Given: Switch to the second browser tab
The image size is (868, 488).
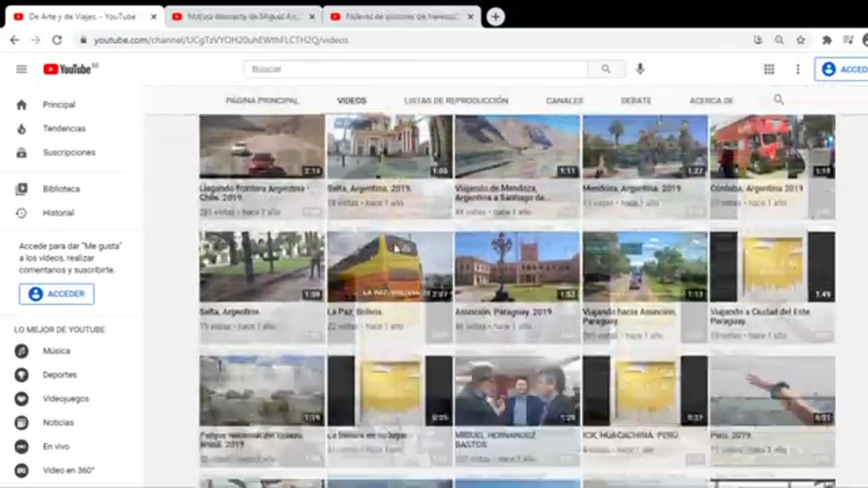Looking at the screenshot, I should (243, 17).
